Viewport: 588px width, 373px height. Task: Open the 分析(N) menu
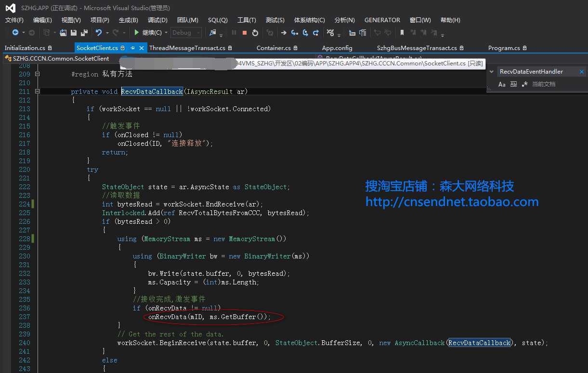click(344, 20)
